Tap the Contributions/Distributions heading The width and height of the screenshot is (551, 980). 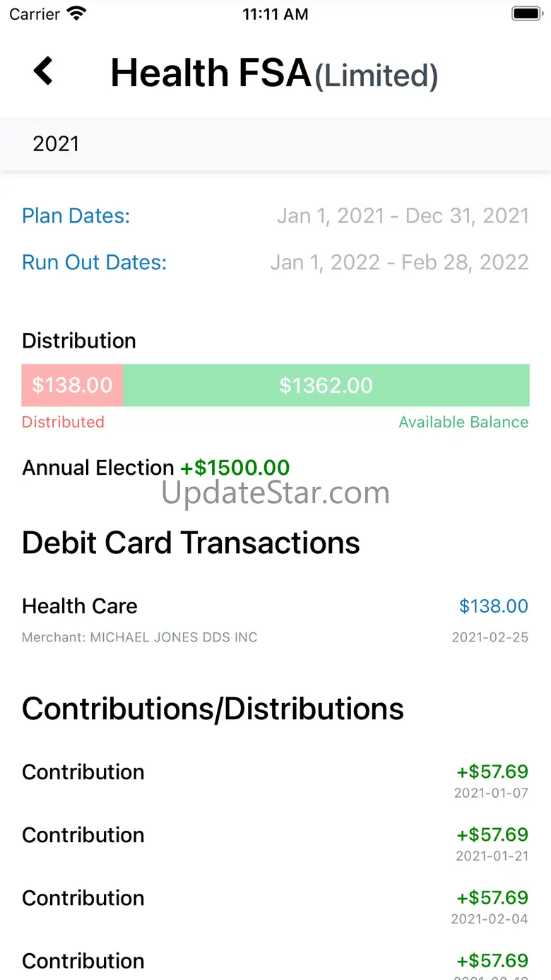tap(213, 709)
